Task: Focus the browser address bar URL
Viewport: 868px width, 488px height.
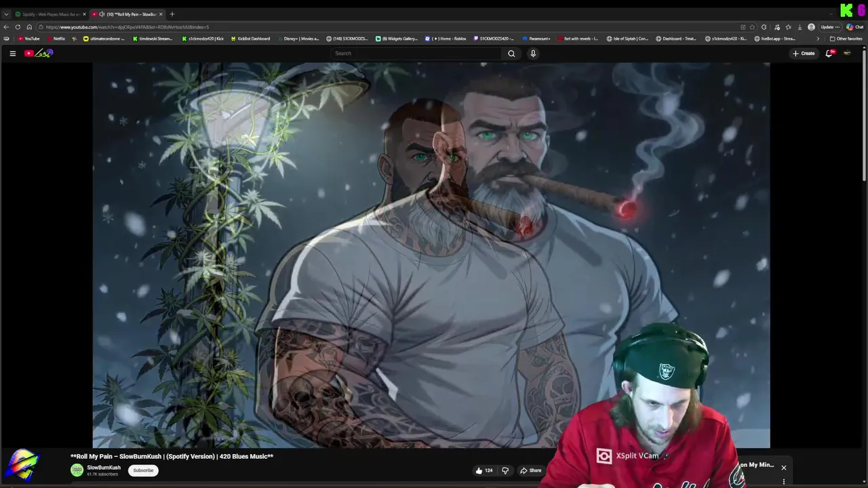Action: click(x=127, y=27)
